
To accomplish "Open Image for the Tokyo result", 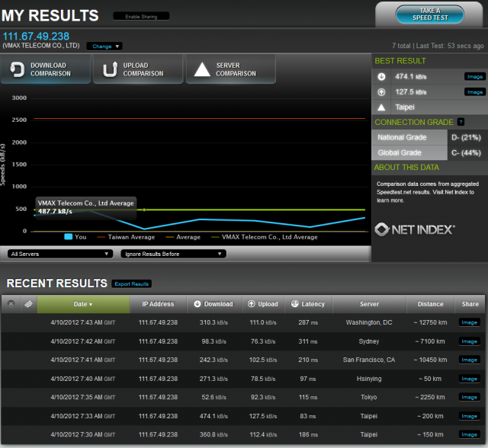I will tap(470, 397).
